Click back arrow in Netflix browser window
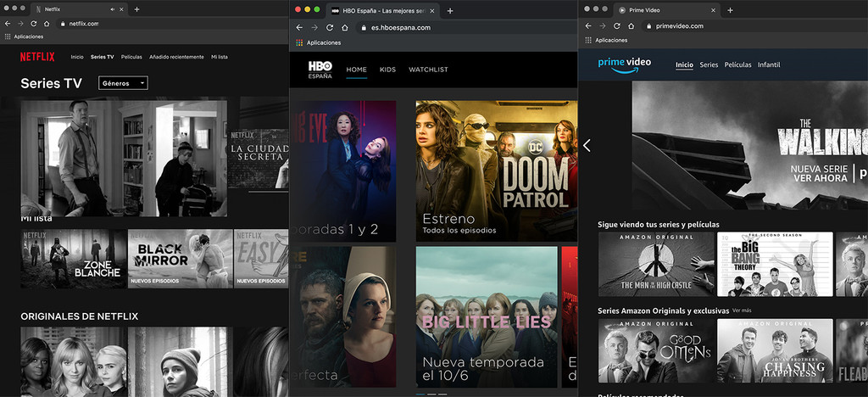The image size is (868, 397). (7, 24)
